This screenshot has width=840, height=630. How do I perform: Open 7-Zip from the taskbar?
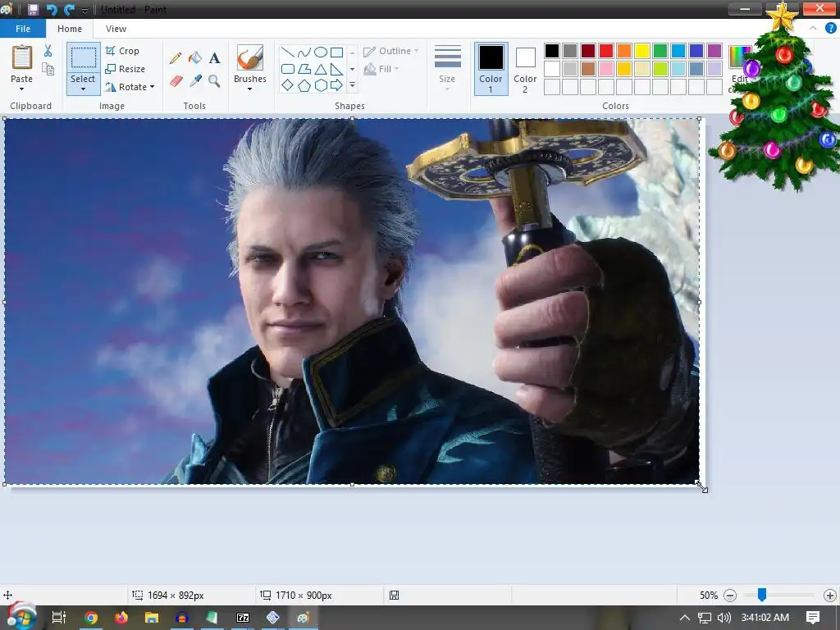[x=243, y=618]
